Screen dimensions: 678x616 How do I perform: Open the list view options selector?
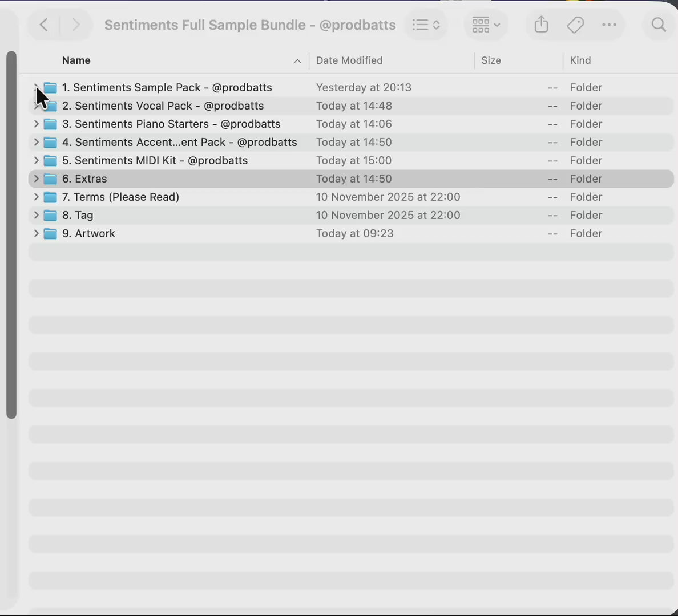426,25
